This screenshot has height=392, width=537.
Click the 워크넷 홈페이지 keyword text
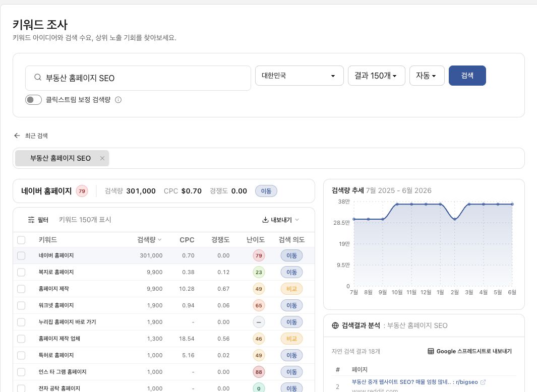[56, 305]
